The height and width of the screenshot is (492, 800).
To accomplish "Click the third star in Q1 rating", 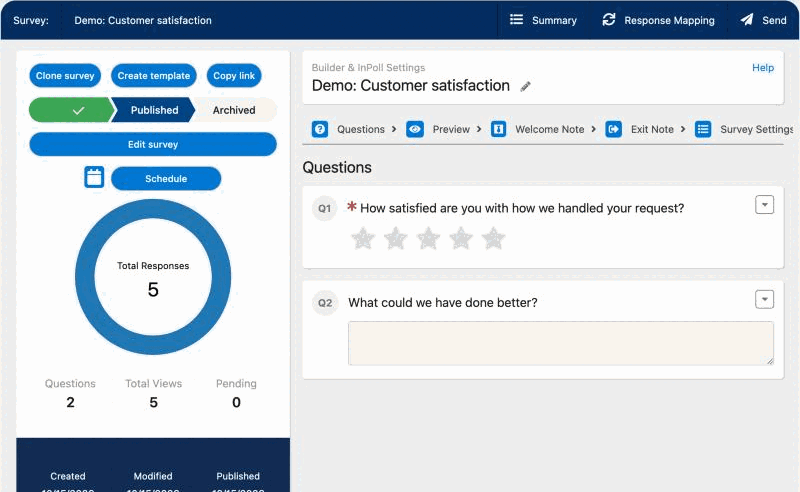I will pos(428,238).
